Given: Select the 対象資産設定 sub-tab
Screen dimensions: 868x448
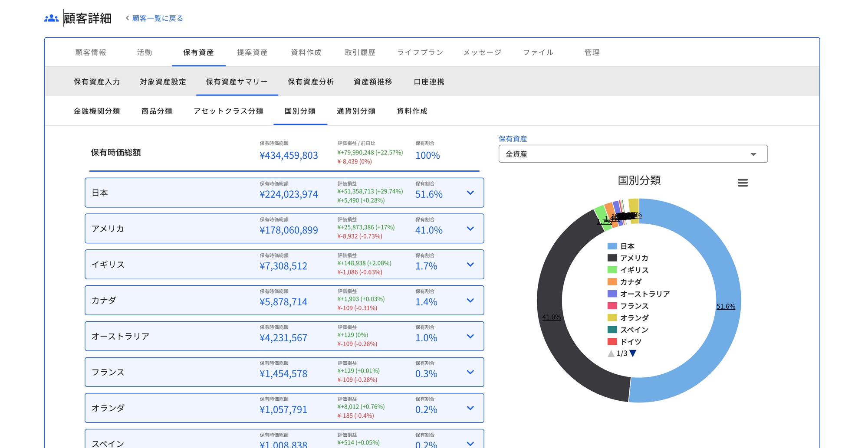Looking at the screenshot, I should (163, 82).
